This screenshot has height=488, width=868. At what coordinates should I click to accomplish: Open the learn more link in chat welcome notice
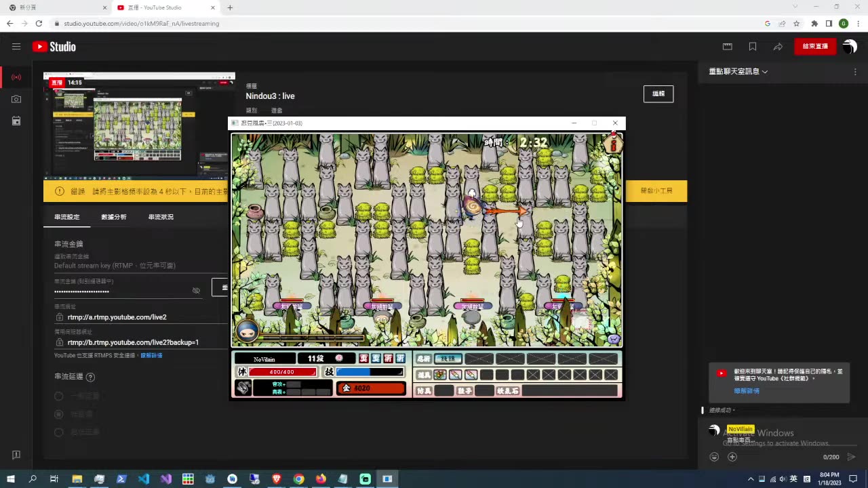tap(747, 391)
